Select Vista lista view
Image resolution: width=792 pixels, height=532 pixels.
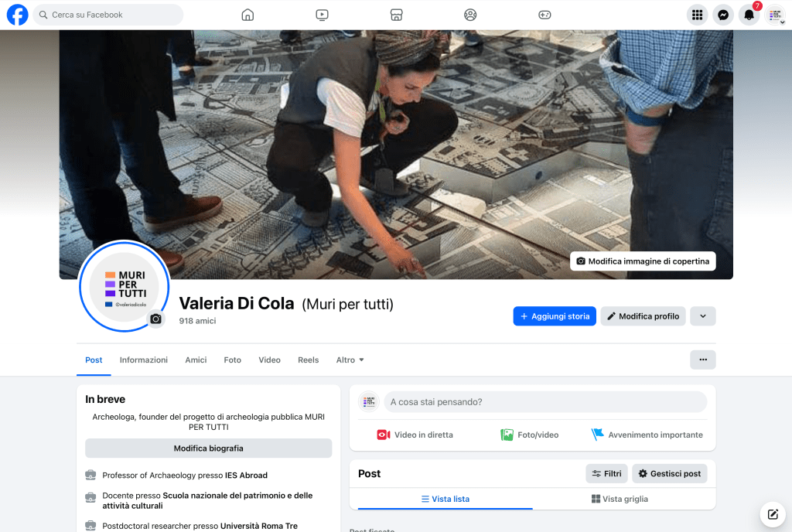pyautogui.click(x=445, y=499)
